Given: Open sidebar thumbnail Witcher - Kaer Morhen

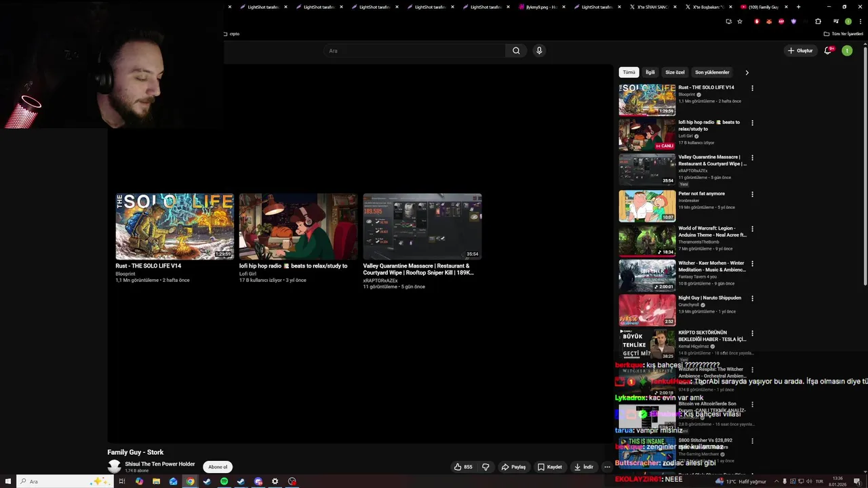Looking at the screenshot, I should tap(647, 275).
